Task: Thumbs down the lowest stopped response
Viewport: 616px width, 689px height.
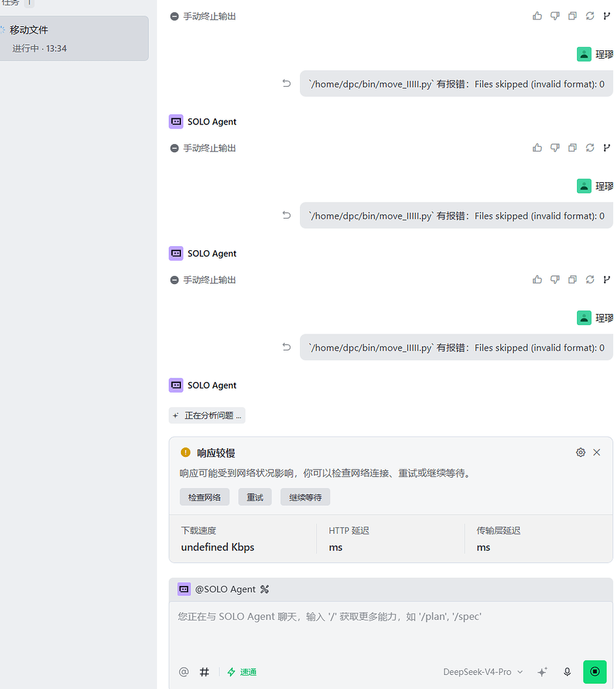Action: tap(555, 280)
